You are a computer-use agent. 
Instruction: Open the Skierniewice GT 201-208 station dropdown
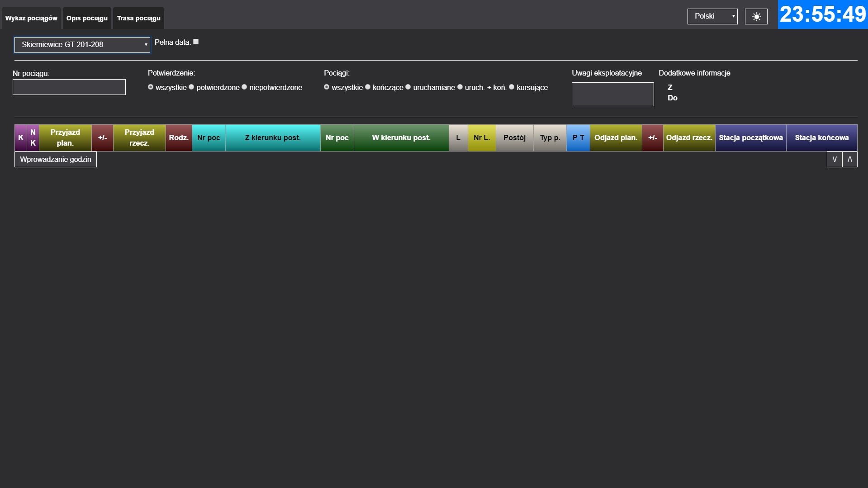[x=82, y=45]
